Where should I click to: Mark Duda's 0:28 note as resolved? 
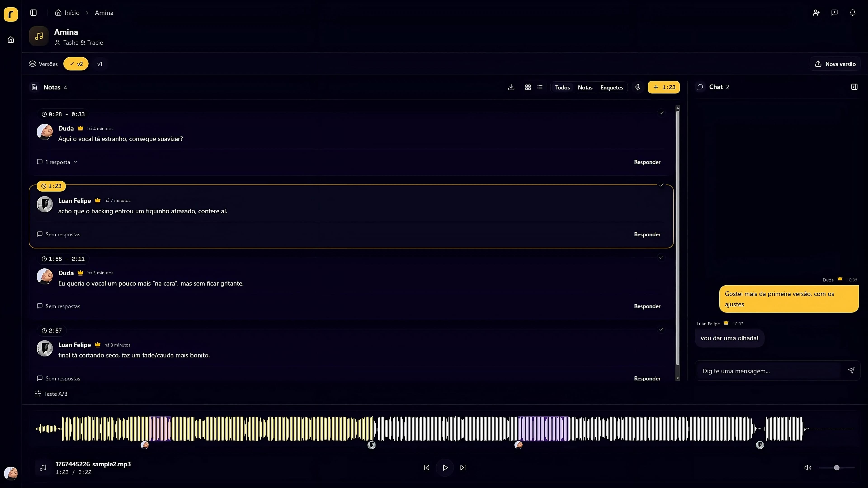tap(661, 113)
